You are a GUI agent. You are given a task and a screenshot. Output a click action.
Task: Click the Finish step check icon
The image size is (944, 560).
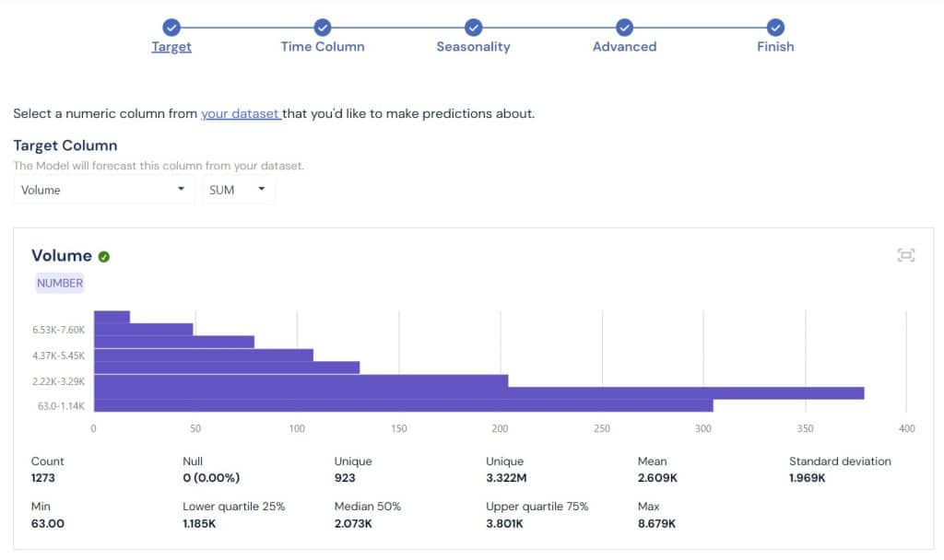pos(775,27)
